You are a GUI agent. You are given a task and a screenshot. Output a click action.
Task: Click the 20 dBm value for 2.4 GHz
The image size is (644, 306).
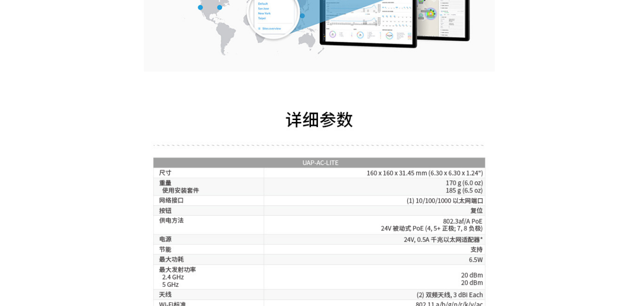pos(472,275)
